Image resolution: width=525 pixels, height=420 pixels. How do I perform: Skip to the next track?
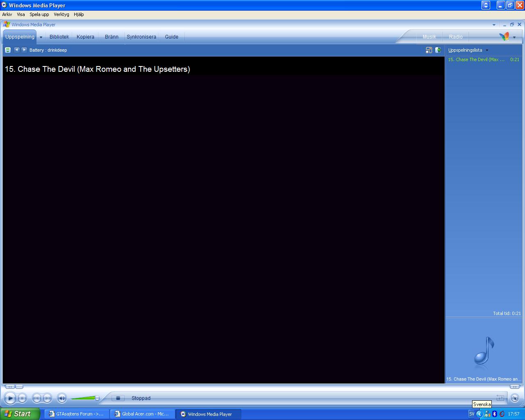tap(47, 398)
